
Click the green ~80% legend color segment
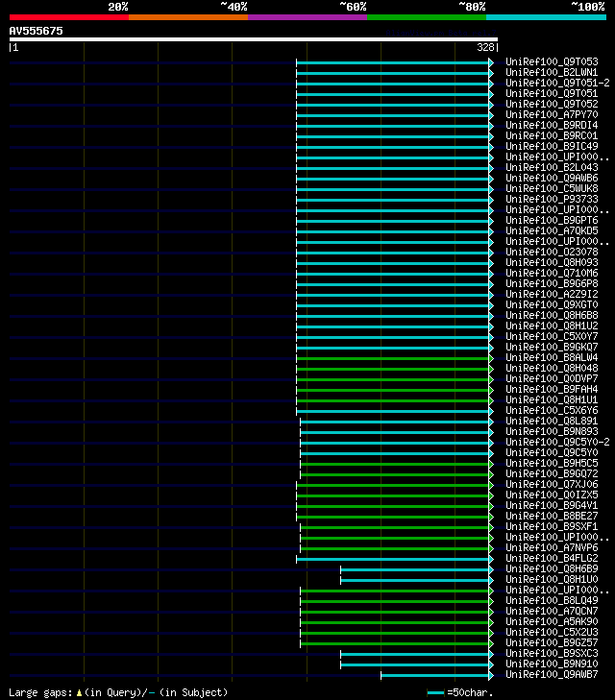pos(427,17)
